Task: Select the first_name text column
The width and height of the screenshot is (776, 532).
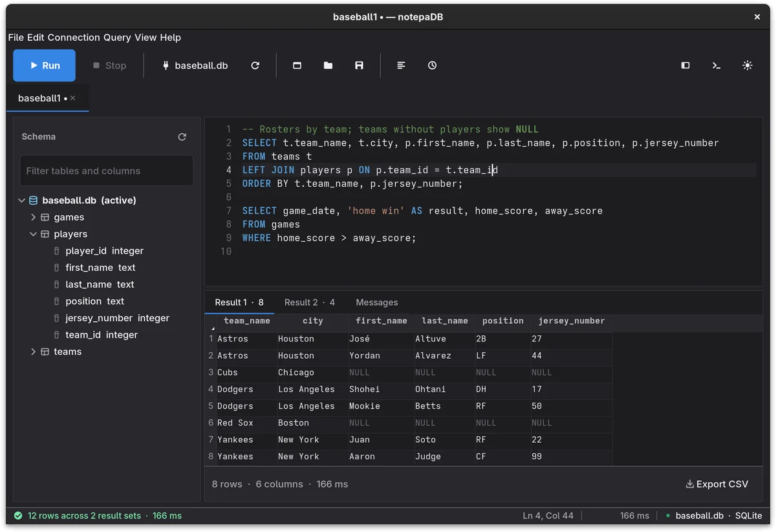Action: [x=100, y=268]
